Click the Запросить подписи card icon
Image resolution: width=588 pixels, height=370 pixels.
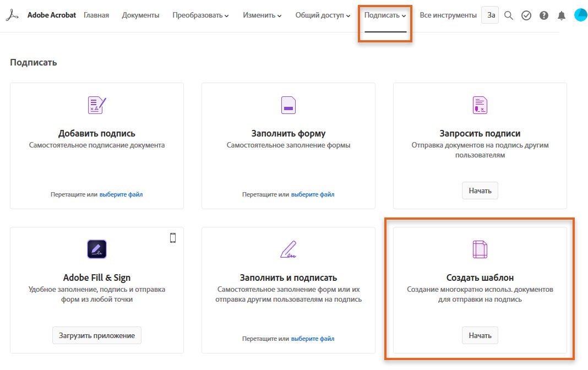click(x=480, y=105)
